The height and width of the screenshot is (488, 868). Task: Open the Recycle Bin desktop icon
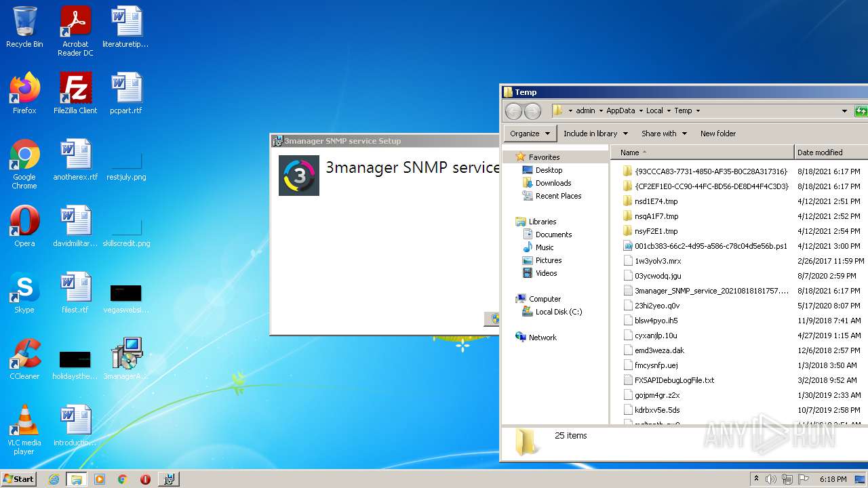(x=24, y=27)
